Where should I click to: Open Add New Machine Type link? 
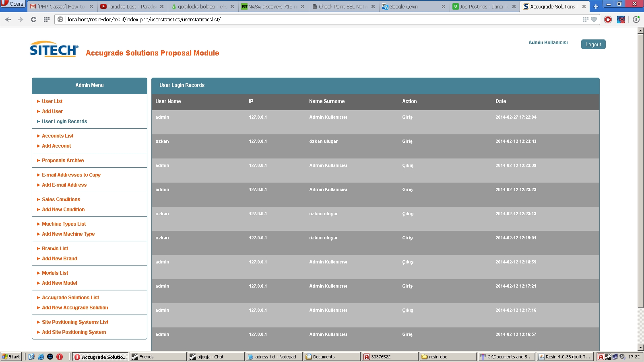point(68,234)
